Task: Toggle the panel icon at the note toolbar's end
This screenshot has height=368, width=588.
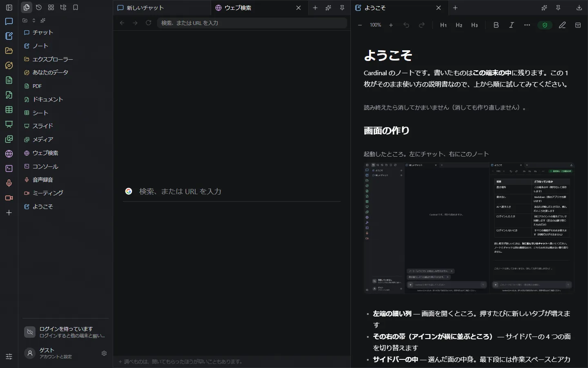Action: tap(578, 25)
